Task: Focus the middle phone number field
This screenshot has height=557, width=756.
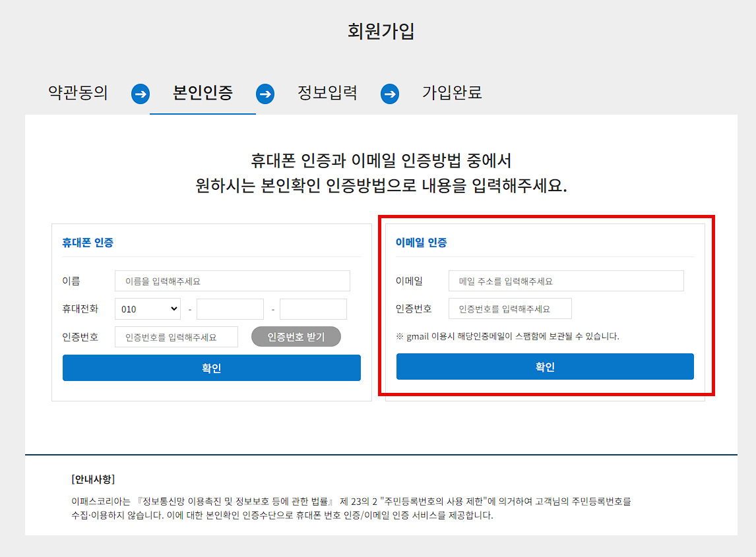Action: point(230,309)
